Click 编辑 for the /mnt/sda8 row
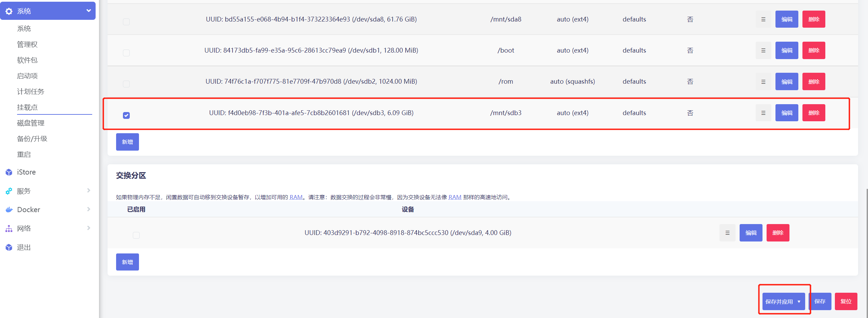The height and width of the screenshot is (318, 868). tap(787, 19)
